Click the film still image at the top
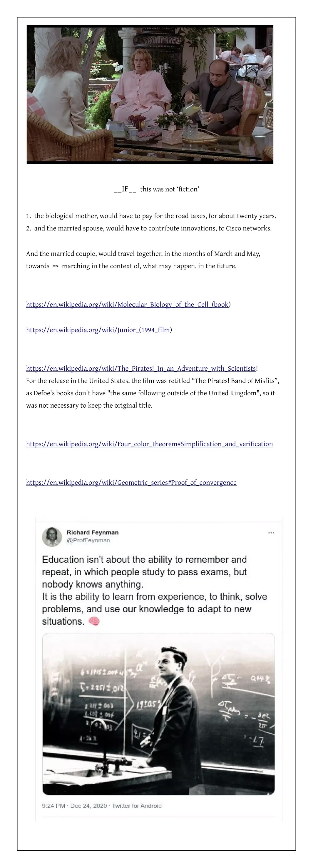 (150, 94)
